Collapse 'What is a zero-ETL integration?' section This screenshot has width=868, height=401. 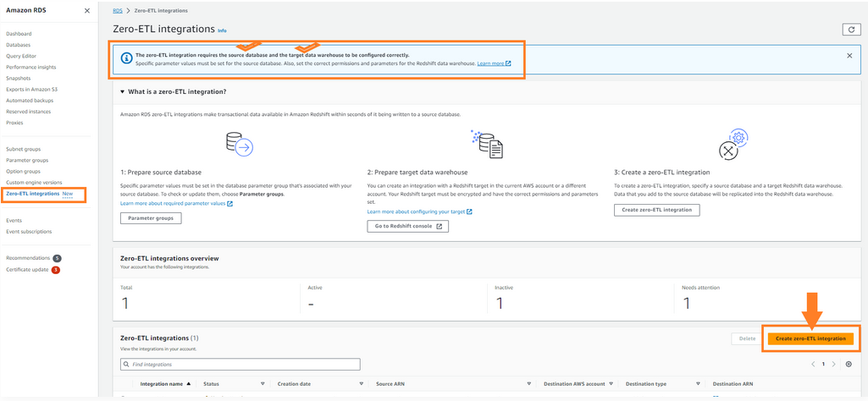coord(122,91)
